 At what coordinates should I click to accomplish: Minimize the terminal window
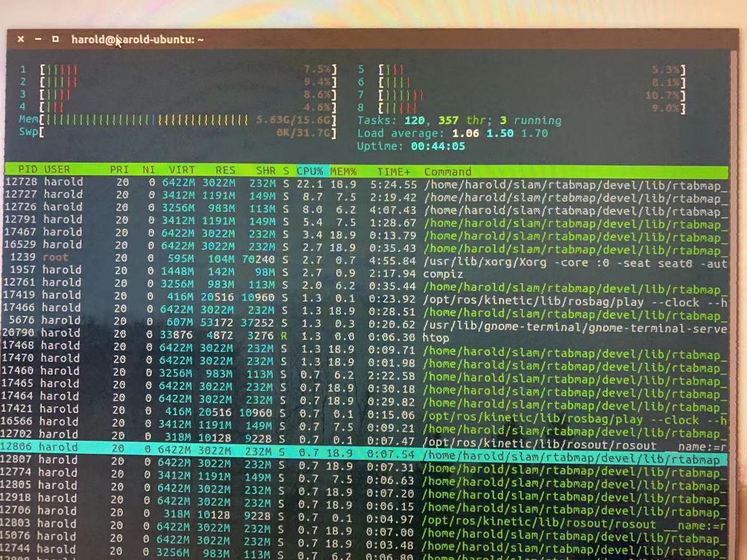click(x=38, y=39)
